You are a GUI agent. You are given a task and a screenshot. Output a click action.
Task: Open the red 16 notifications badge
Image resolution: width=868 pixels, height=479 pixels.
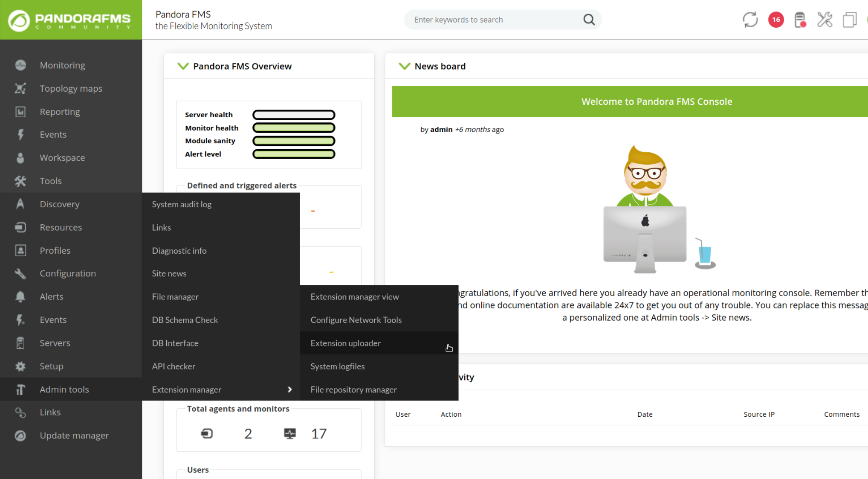click(776, 20)
